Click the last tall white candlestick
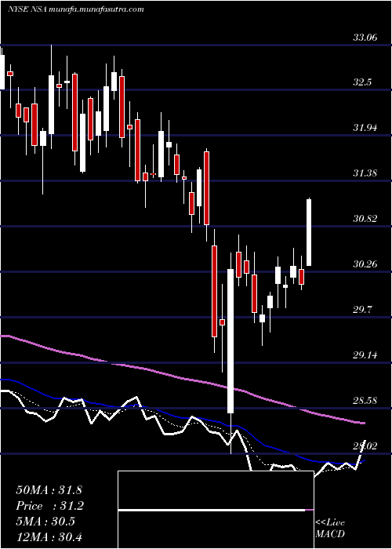Viewport: 392px width, 549px height. [x=309, y=232]
